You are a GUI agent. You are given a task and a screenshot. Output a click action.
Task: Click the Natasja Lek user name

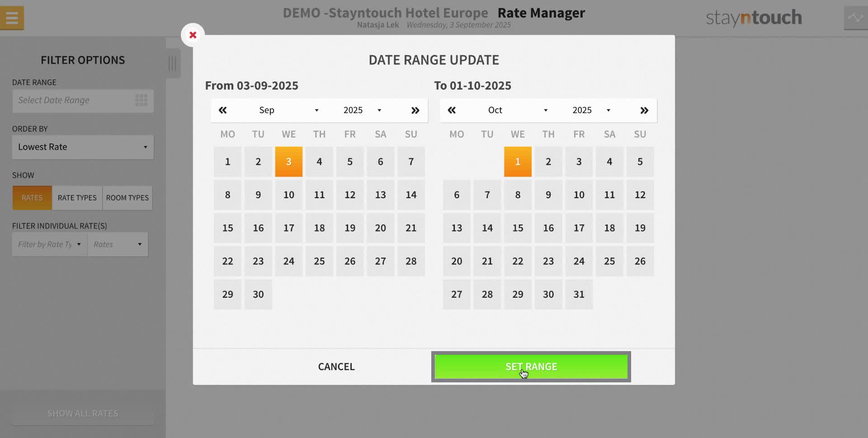(378, 25)
